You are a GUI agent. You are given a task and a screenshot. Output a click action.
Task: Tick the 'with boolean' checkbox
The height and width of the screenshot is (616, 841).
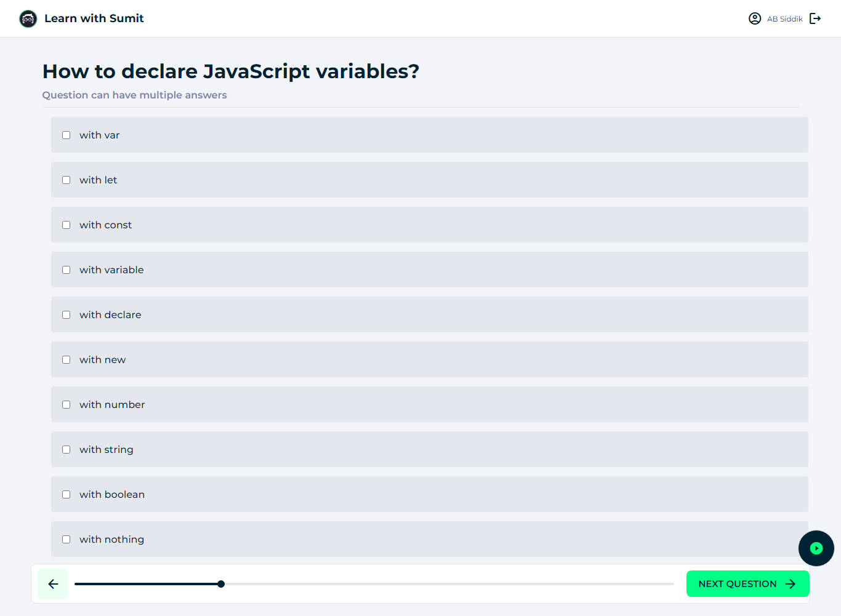[x=66, y=494]
